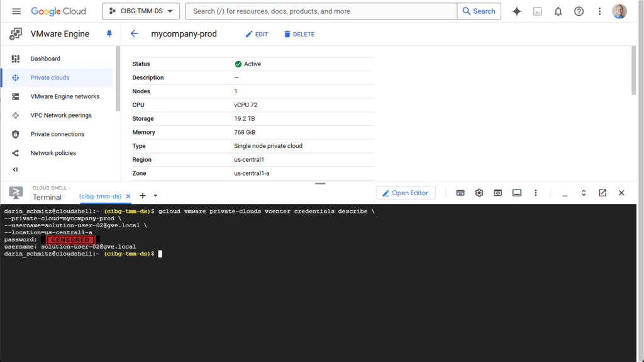Click the Web Preview icon

(x=498, y=193)
